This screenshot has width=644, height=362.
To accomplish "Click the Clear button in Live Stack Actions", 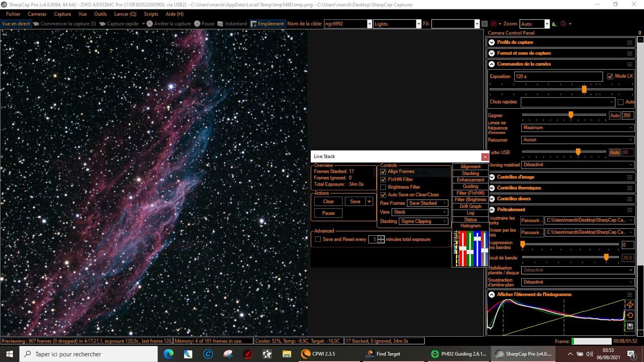I will click(328, 201).
